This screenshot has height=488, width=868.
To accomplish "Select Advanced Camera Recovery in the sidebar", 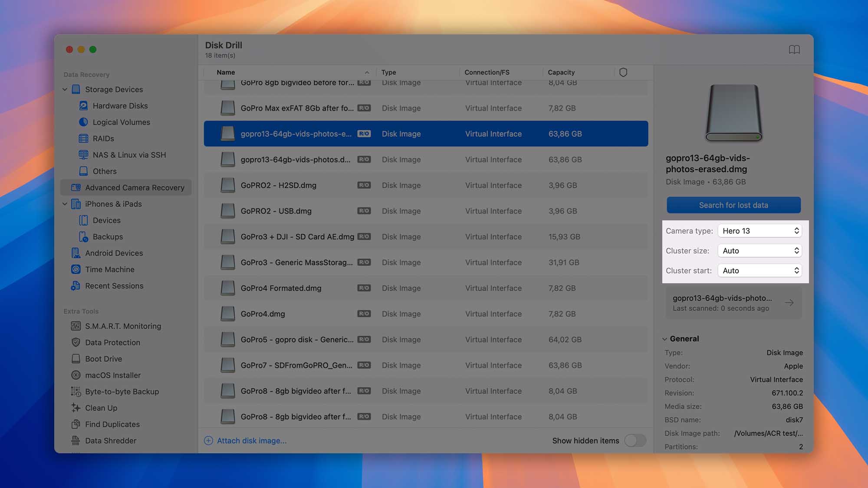I will pos(134,187).
